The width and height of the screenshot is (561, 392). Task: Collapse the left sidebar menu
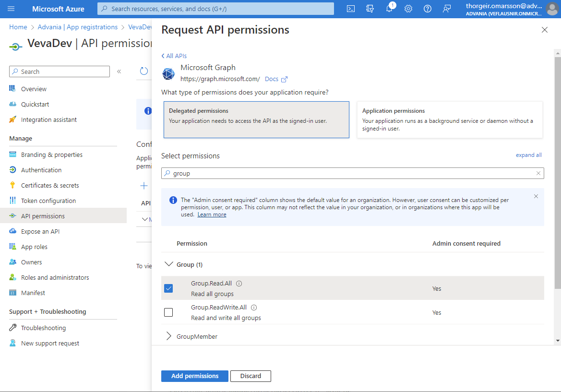pyautogui.click(x=119, y=71)
